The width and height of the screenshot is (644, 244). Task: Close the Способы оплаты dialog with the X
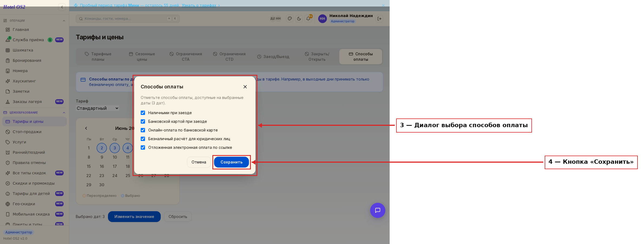coord(245,87)
